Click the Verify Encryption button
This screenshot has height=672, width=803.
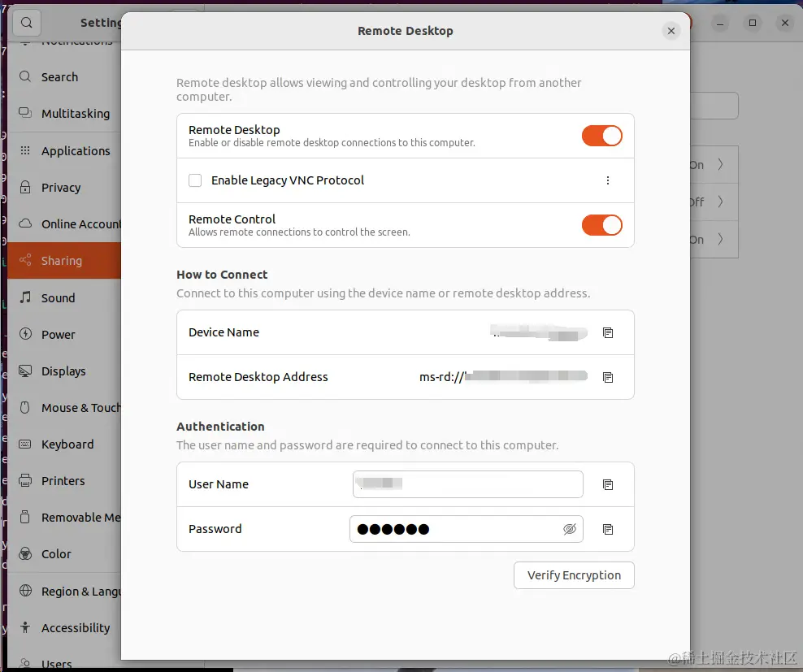point(574,575)
